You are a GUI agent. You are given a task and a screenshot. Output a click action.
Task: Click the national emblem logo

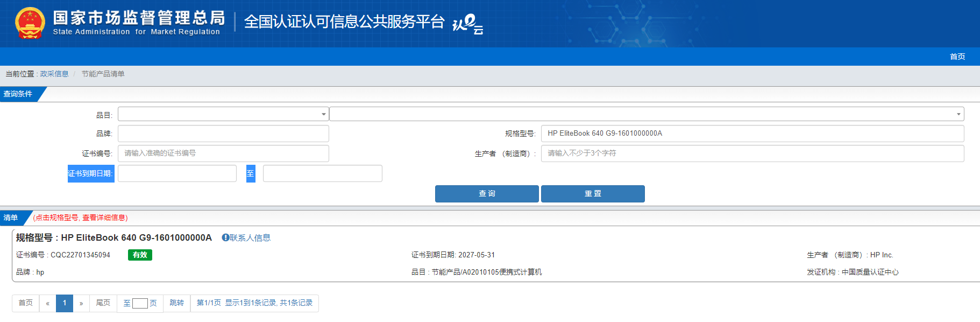(30, 23)
